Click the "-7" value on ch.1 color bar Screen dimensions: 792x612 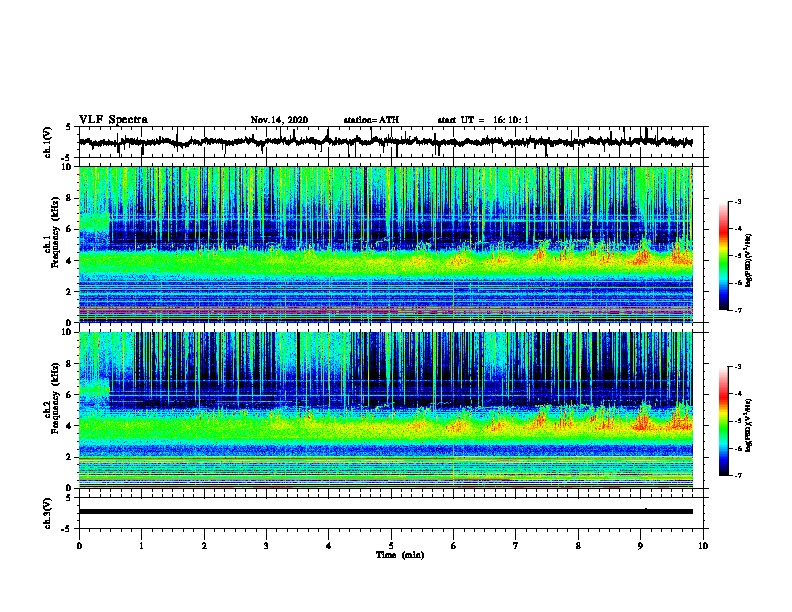point(738,310)
